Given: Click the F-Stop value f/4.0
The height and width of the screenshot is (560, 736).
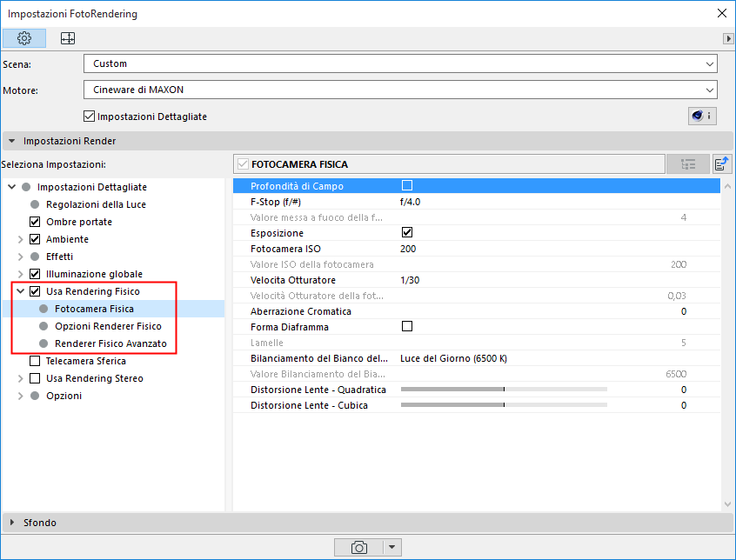Looking at the screenshot, I should tap(411, 202).
